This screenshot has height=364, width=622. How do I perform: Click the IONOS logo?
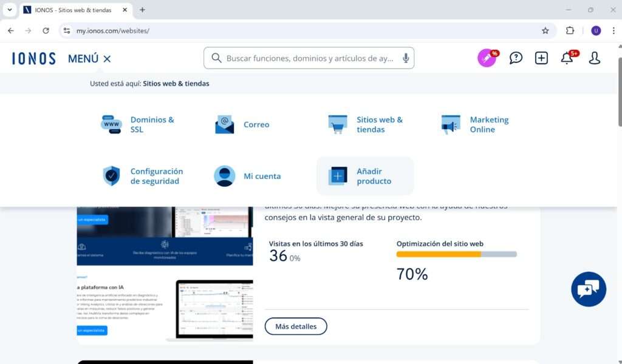pos(34,59)
